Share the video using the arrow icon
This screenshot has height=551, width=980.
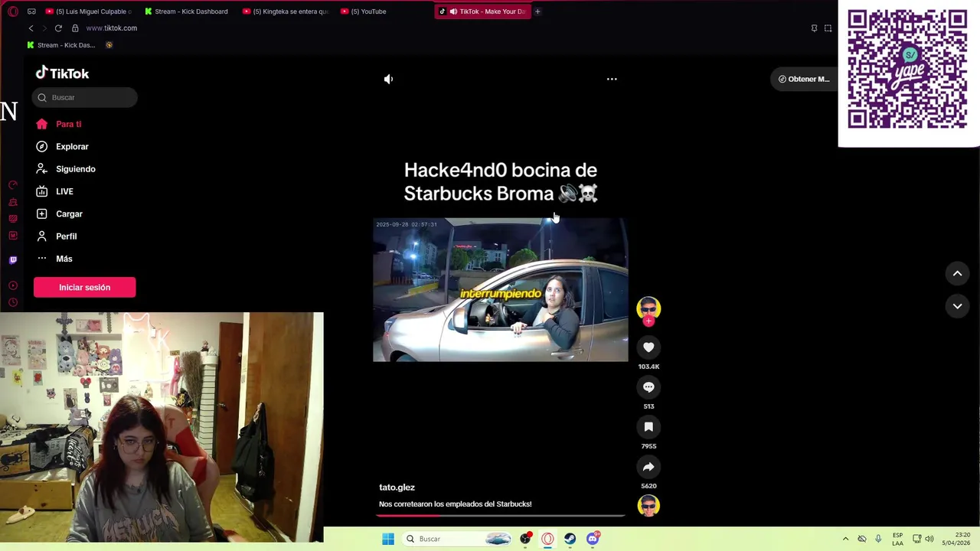[648, 467]
